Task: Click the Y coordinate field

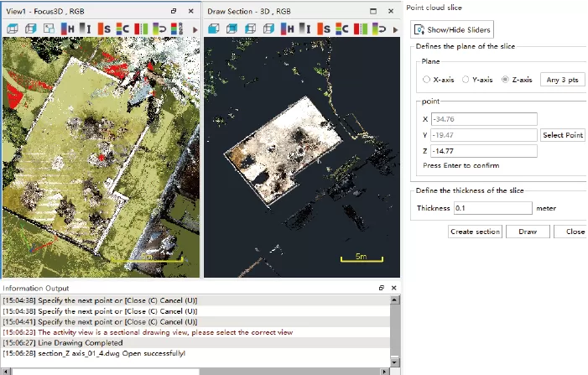Action: pyautogui.click(x=484, y=135)
